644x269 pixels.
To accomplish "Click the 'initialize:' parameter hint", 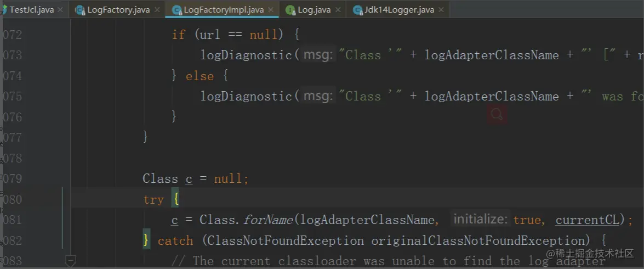I will (x=481, y=219).
